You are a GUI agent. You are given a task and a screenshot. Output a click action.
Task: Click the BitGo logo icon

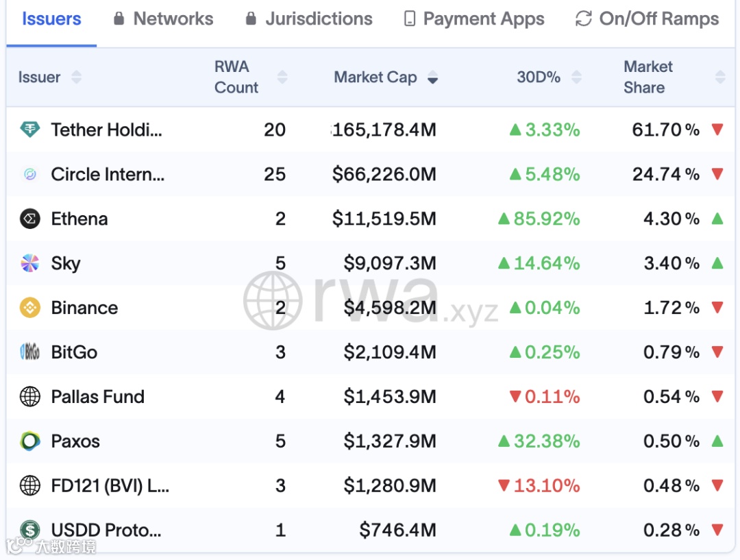pyautogui.click(x=30, y=352)
